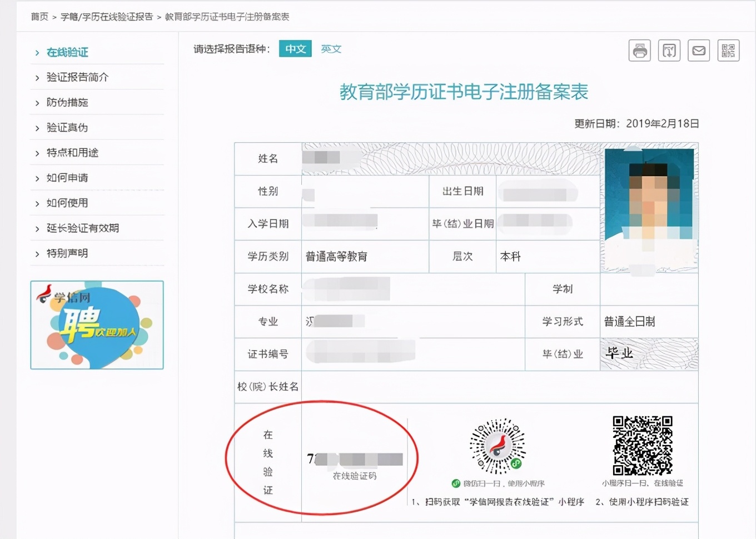Expand the 验证真伪 sidebar item
The width and height of the screenshot is (756, 539).
coord(67,128)
